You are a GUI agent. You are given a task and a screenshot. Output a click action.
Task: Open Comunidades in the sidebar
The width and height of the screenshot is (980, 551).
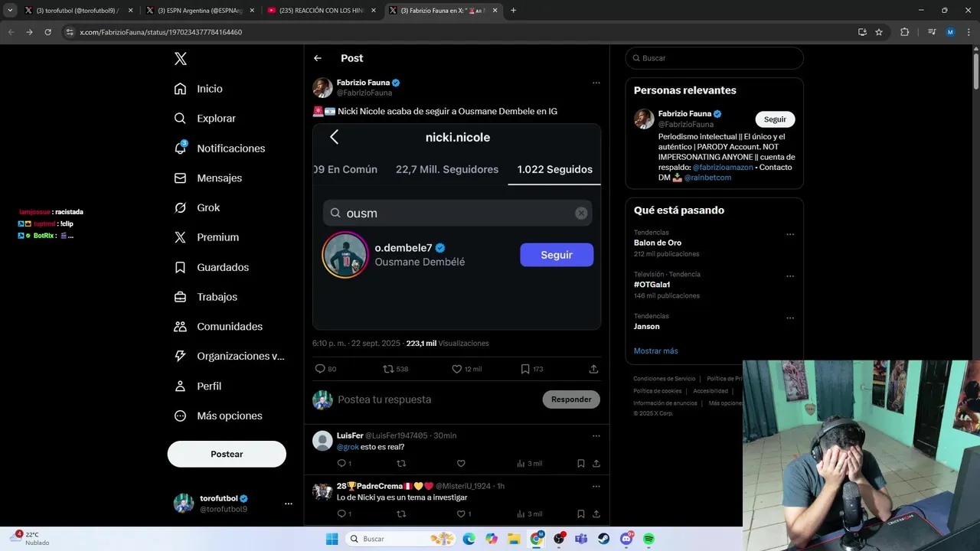click(x=218, y=326)
